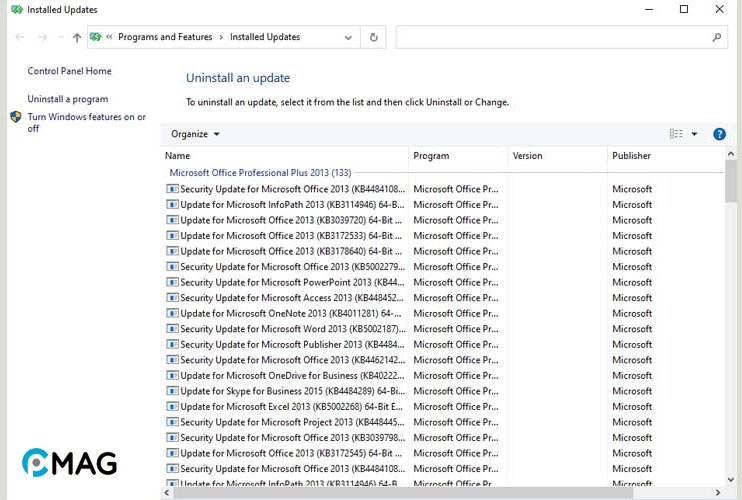The height and width of the screenshot is (500, 742).
Task: Click icon of Office 2013 KB3178640 update
Action: (172, 251)
